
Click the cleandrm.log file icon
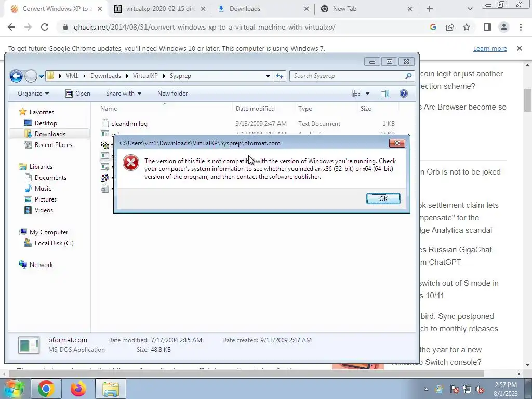pos(105,124)
